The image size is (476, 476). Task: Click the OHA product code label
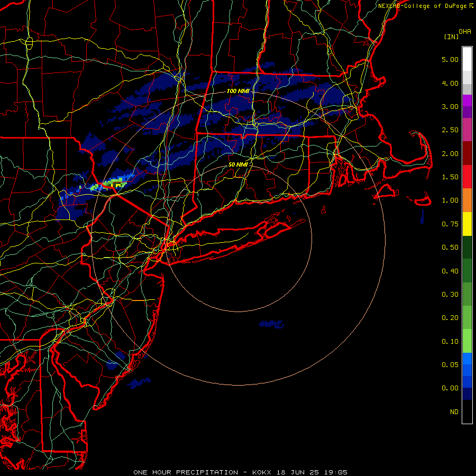point(465,31)
